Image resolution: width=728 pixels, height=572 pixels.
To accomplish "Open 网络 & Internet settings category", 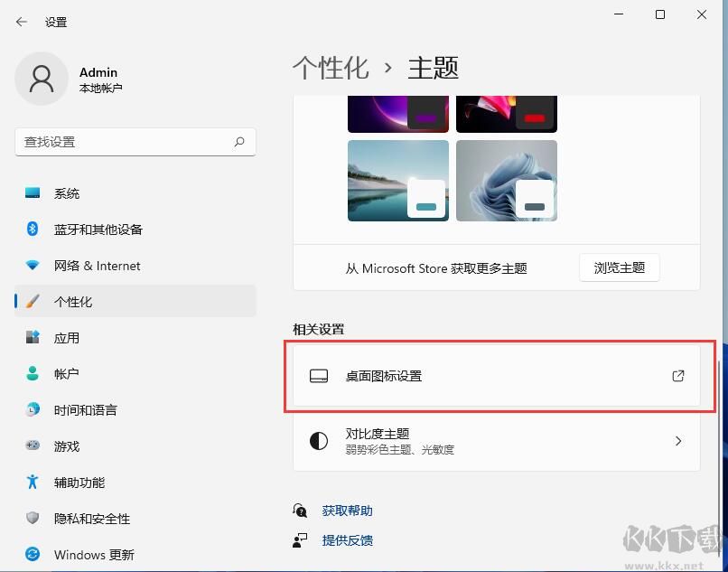I will click(x=135, y=266).
